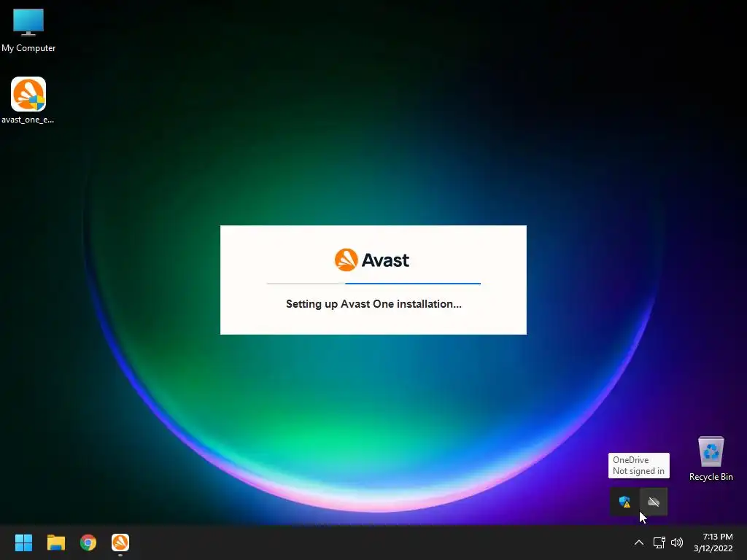Open Windows Security tray icon
Viewport: 747px width, 560px height.
pos(624,502)
